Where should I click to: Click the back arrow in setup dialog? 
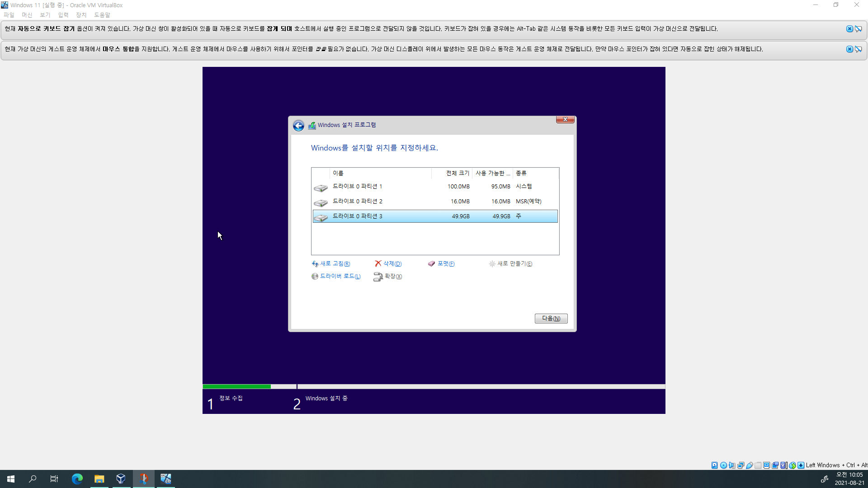click(x=298, y=126)
